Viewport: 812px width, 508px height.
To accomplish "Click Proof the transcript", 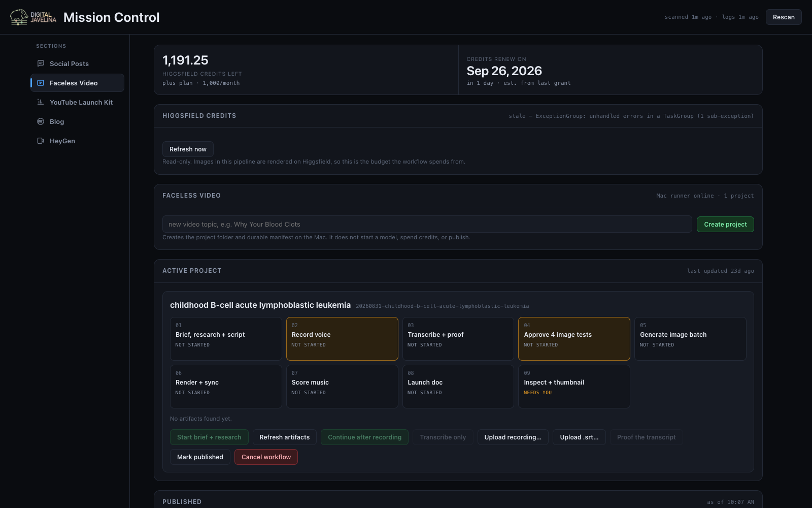I will (647, 437).
